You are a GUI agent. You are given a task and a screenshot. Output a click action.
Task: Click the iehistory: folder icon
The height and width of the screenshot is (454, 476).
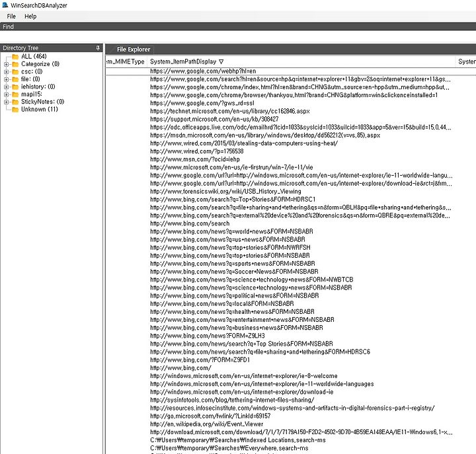(15, 87)
